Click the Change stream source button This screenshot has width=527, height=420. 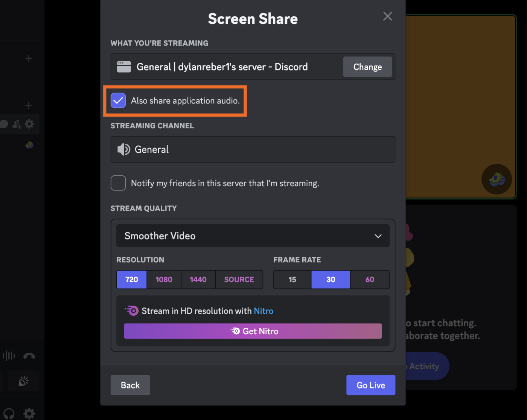click(x=367, y=67)
